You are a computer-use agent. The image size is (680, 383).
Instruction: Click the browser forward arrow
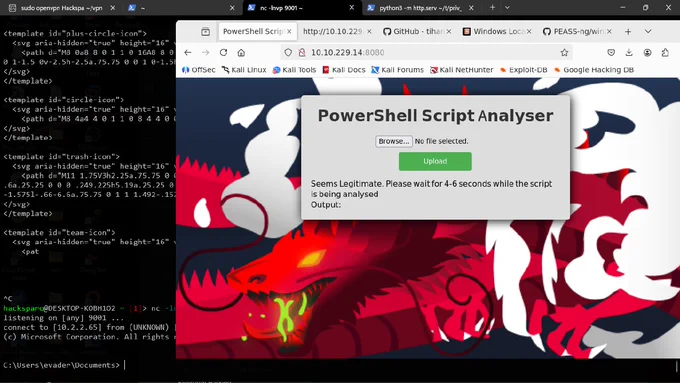point(206,52)
